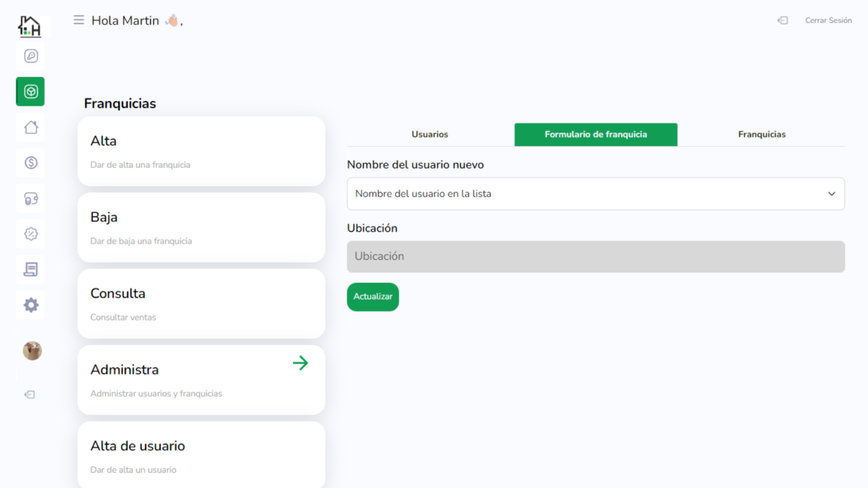Click the Ubicación input field
868x488 pixels.
pos(596,256)
